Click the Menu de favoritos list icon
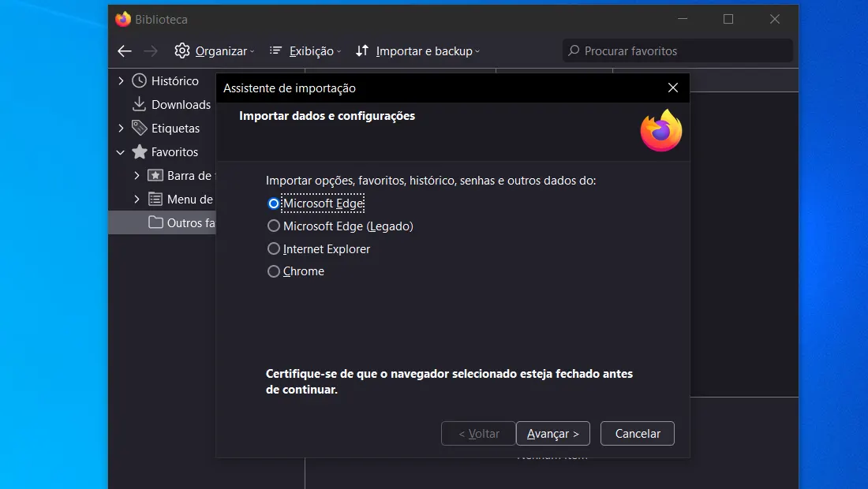Screen dimensions: 868x489 (155, 199)
